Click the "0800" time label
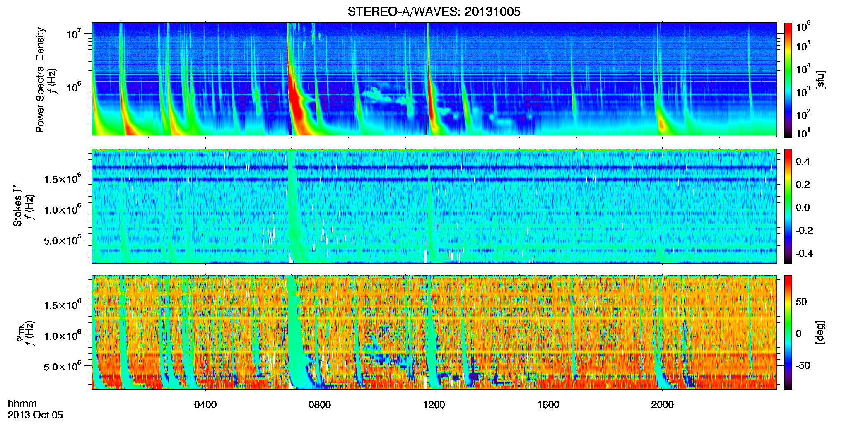 (x=320, y=405)
